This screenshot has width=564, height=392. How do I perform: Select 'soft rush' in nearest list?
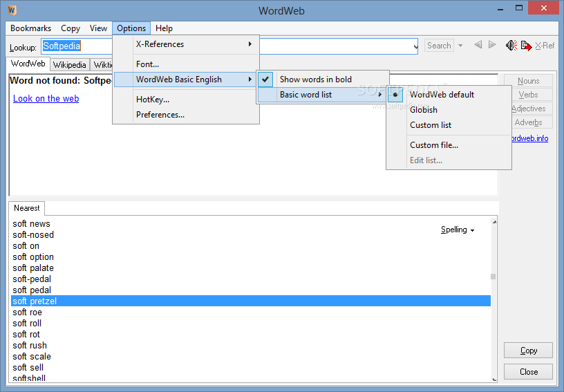[251, 346]
